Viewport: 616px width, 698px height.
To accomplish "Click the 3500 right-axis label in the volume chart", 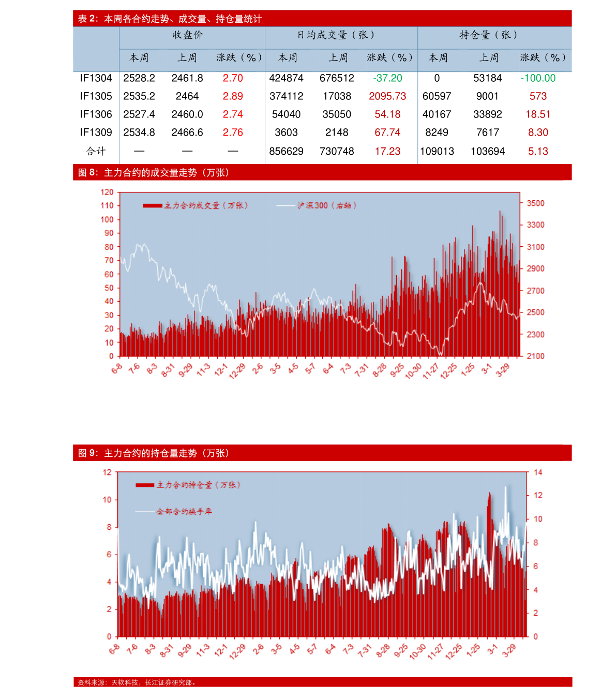I will 535,203.
